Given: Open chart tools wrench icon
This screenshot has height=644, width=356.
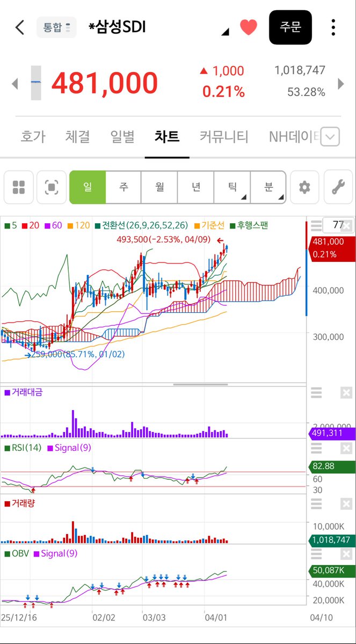Looking at the screenshot, I should point(338,187).
